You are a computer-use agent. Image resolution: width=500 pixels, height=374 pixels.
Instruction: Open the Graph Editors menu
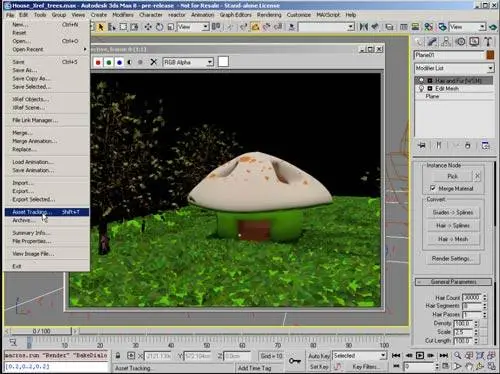pyautogui.click(x=235, y=15)
